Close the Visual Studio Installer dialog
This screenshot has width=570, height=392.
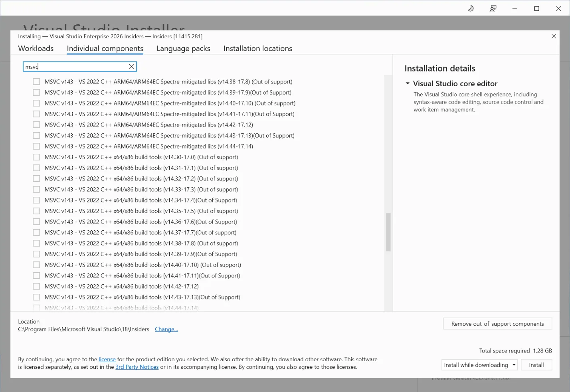pos(554,36)
